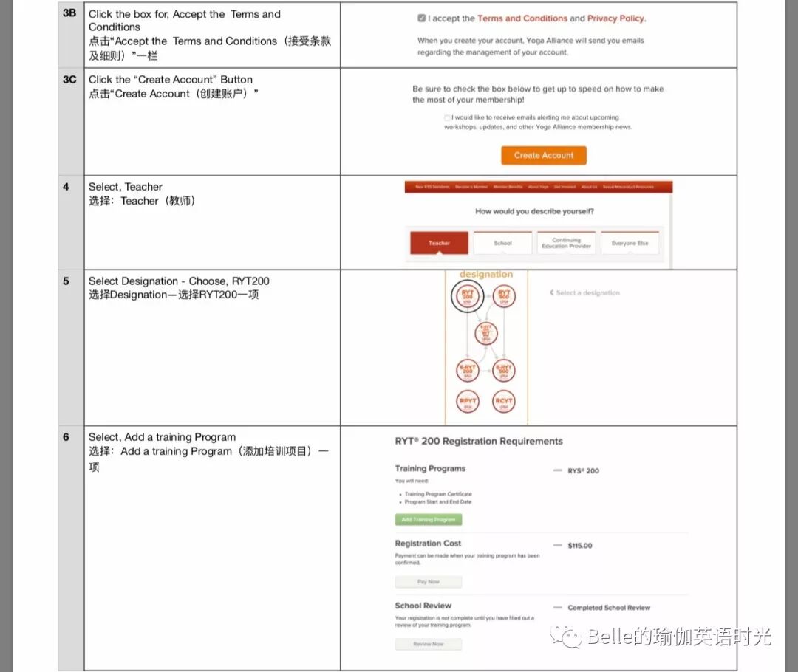
Task: Tick the receive emails about workshops checkbox
Action: (447, 117)
